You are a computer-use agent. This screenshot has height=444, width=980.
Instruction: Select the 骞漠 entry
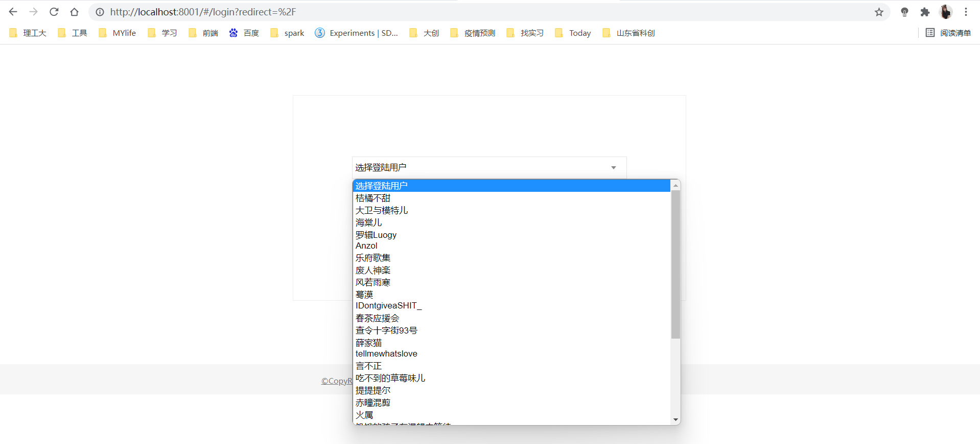[x=511, y=295]
